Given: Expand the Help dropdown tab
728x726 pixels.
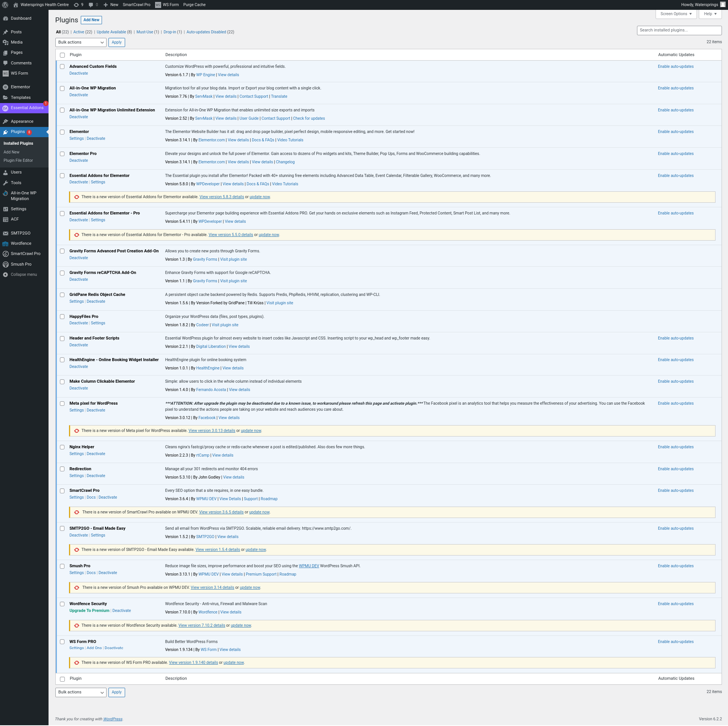Looking at the screenshot, I should 710,14.
